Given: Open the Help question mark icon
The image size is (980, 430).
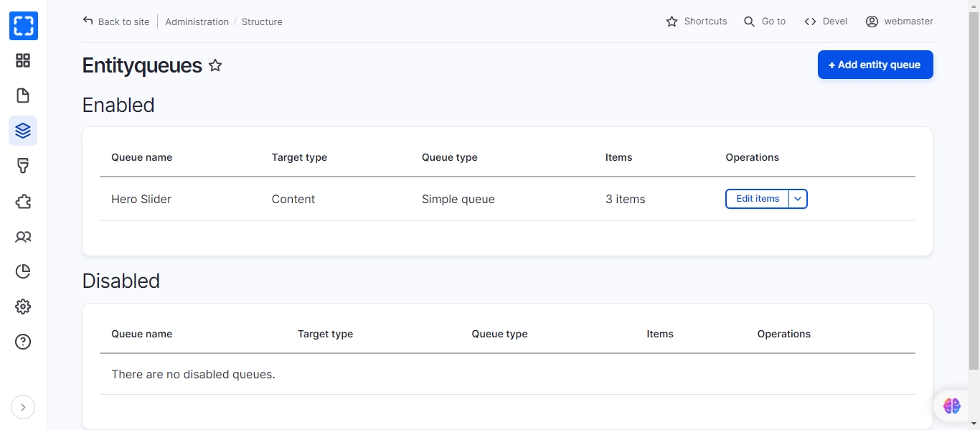Looking at the screenshot, I should [23, 342].
